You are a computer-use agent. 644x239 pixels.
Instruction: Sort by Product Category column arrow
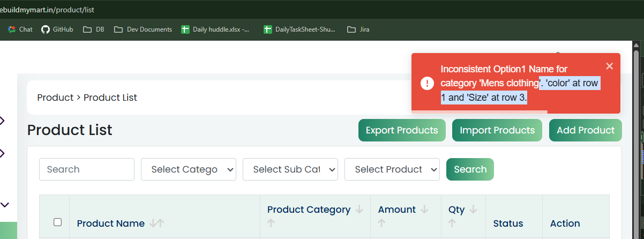tap(359, 210)
